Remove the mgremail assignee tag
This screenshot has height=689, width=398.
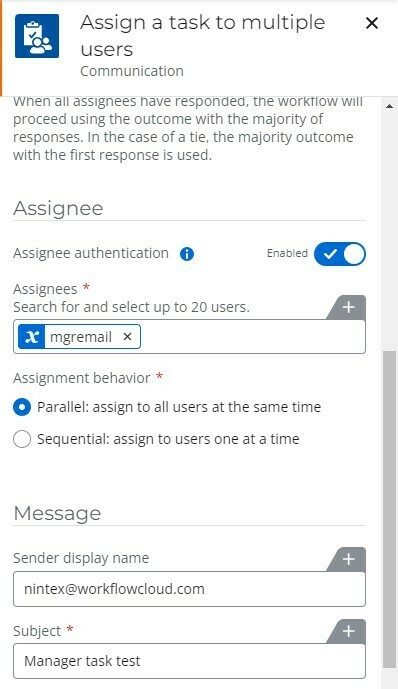pyautogui.click(x=127, y=337)
